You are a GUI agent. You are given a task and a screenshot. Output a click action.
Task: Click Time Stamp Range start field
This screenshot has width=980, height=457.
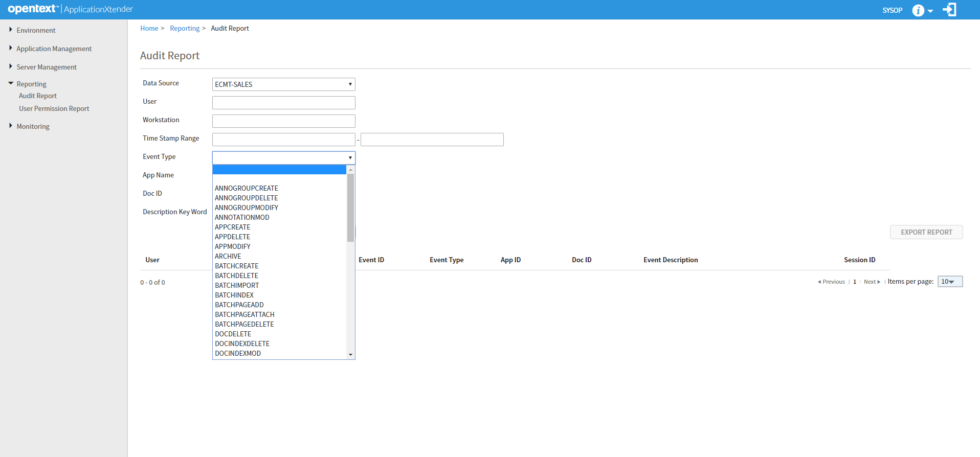click(284, 140)
